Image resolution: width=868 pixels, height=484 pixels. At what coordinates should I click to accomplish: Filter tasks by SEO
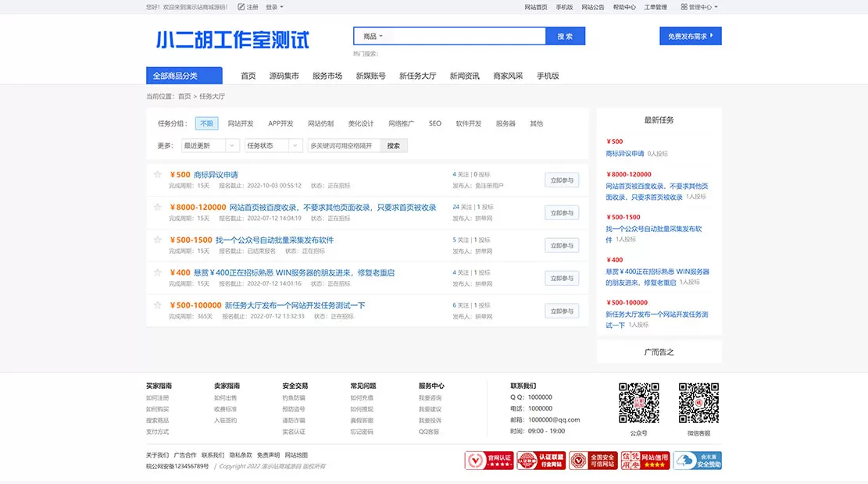click(435, 123)
